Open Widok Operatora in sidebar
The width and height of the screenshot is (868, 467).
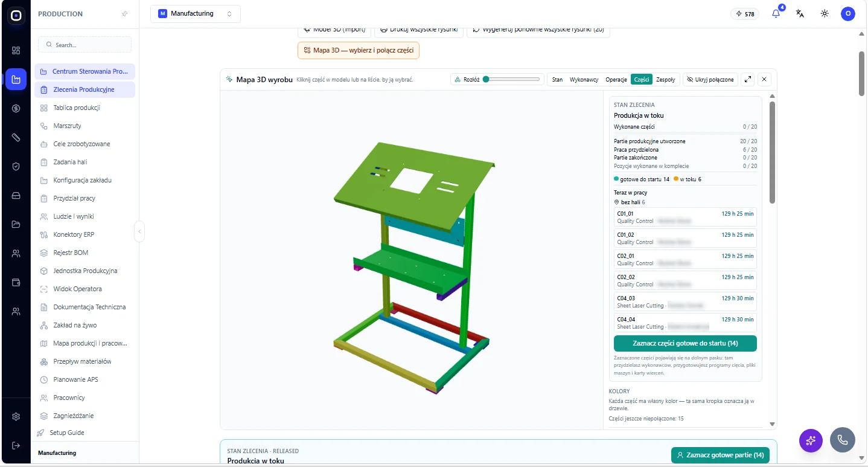click(x=85, y=289)
